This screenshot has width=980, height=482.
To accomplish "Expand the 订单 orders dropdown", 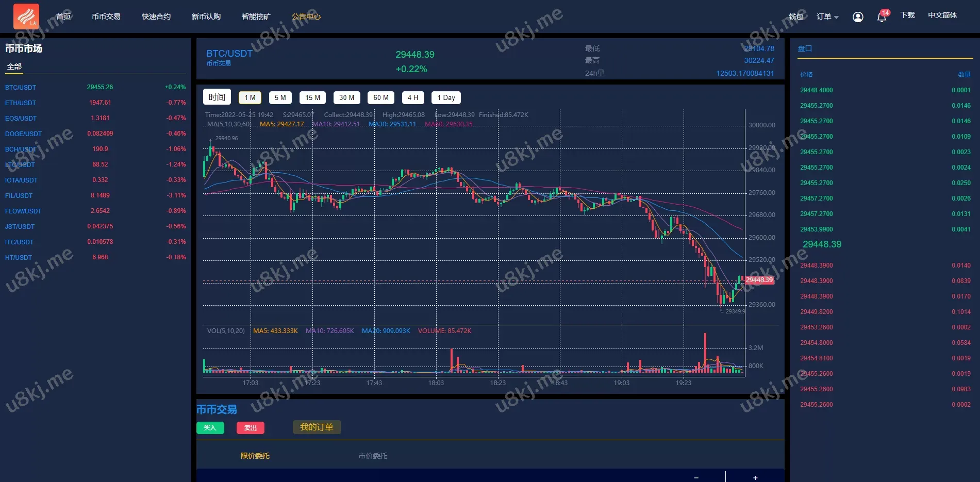I will point(827,16).
